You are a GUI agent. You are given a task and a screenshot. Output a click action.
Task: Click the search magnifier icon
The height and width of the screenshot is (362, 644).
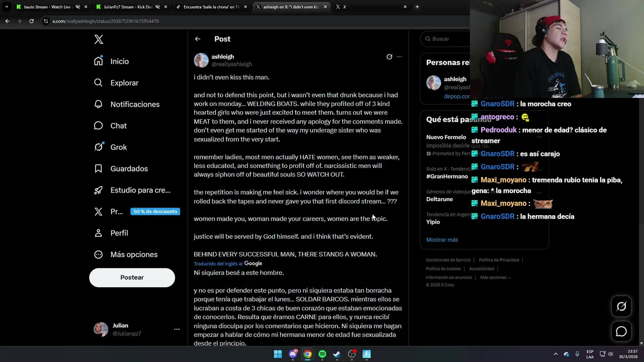428,39
